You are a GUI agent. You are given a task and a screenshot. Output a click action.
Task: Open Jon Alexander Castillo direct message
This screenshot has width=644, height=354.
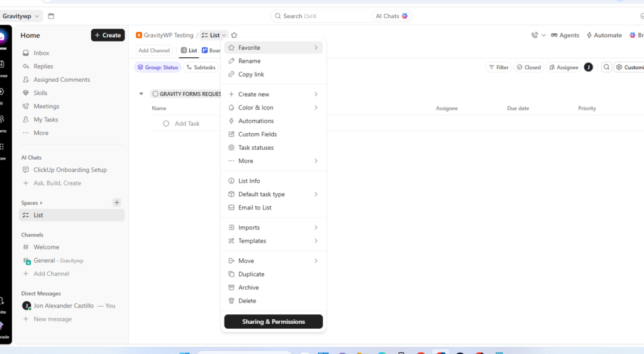pos(72,306)
